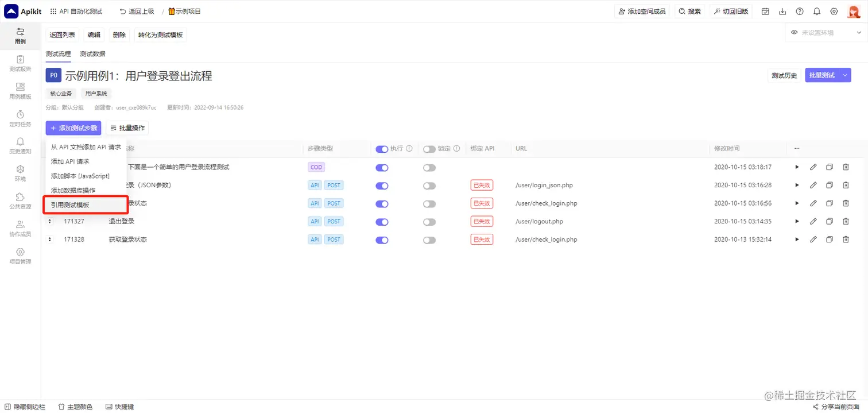The image size is (868, 413).
Task: Select 添加数据库操作 menu item
Action: (x=86, y=190)
